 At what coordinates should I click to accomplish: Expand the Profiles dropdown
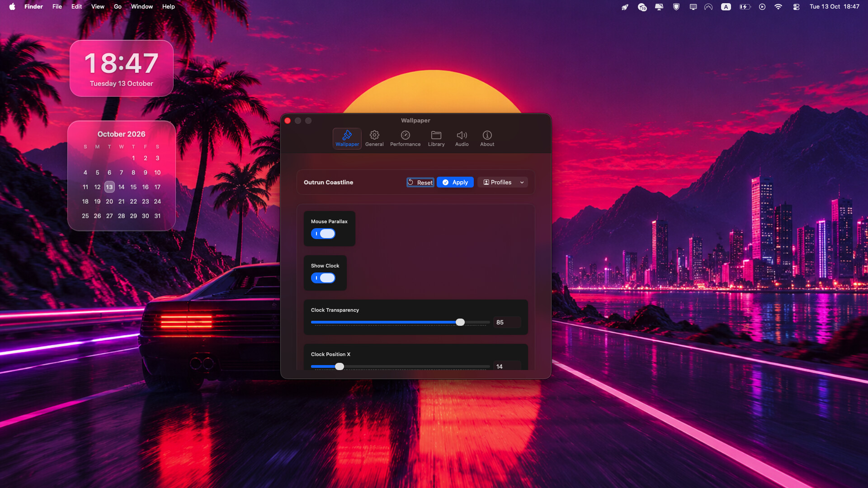click(503, 182)
